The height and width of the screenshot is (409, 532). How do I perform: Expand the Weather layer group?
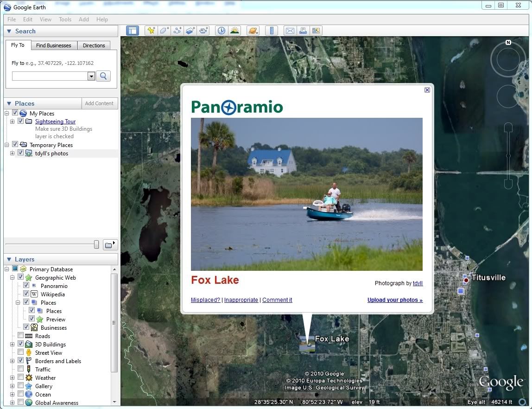click(x=12, y=378)
